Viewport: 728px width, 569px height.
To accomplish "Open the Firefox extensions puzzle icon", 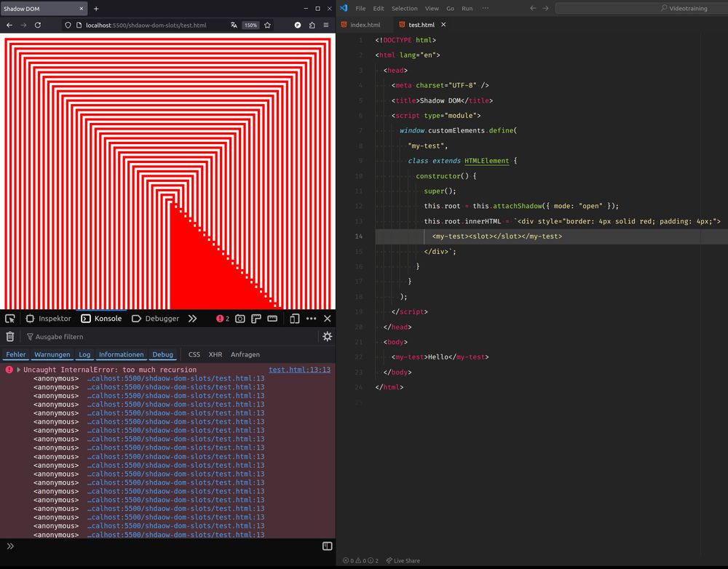I will pyautogui.click(x=312, y=25).
